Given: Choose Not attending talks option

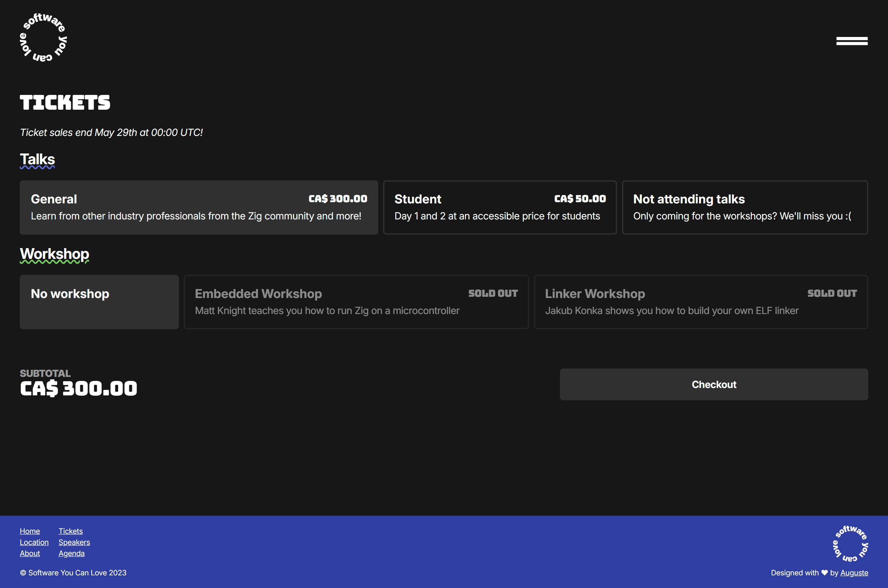Looking at the screenshot, I should point(745,207).
